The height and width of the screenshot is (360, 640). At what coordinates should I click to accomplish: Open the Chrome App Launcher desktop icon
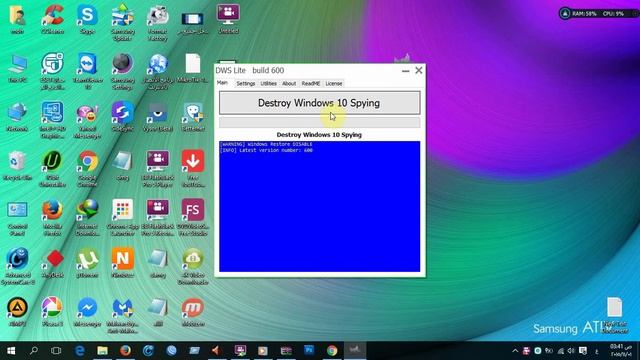[122, 218]
